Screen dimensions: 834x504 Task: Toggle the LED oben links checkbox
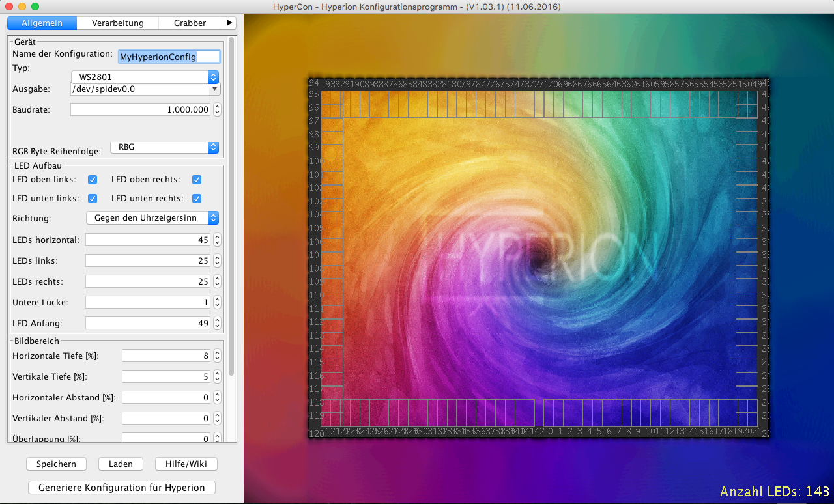point(93,179)
